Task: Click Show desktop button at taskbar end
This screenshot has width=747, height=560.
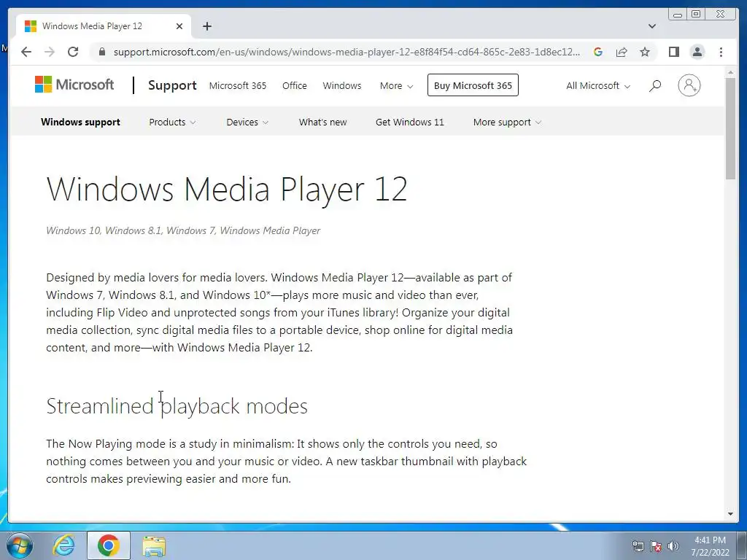Action: [x=742, y=545]
